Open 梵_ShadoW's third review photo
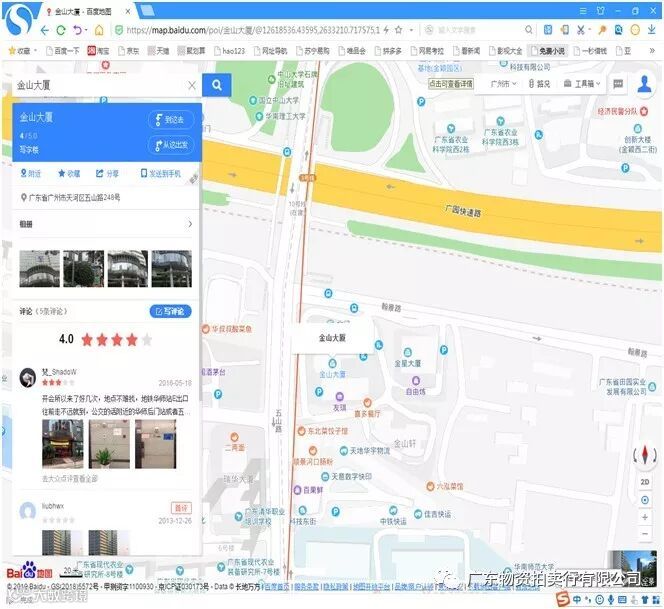This screenshot has width=664, height=609. tap(155, 444)
